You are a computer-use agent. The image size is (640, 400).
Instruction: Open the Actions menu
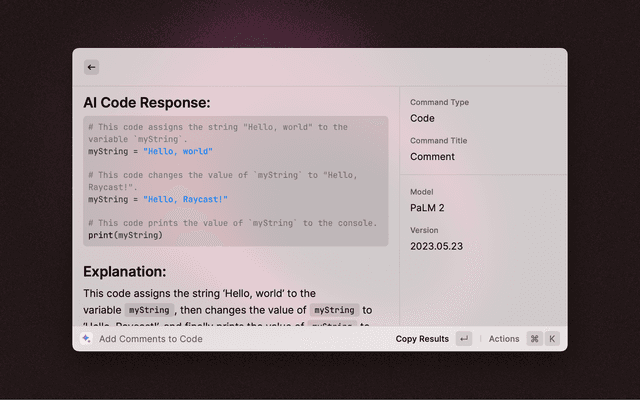point(504,339)
